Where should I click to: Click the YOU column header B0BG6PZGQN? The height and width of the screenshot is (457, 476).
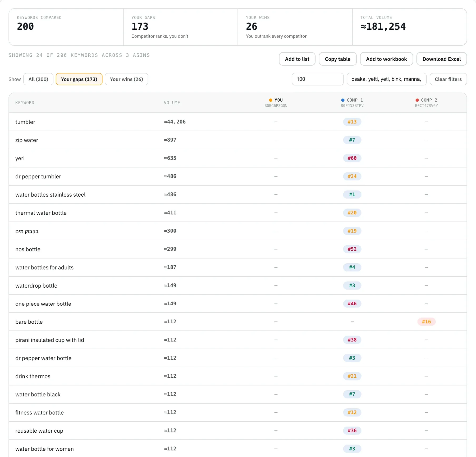pos(276,103)
